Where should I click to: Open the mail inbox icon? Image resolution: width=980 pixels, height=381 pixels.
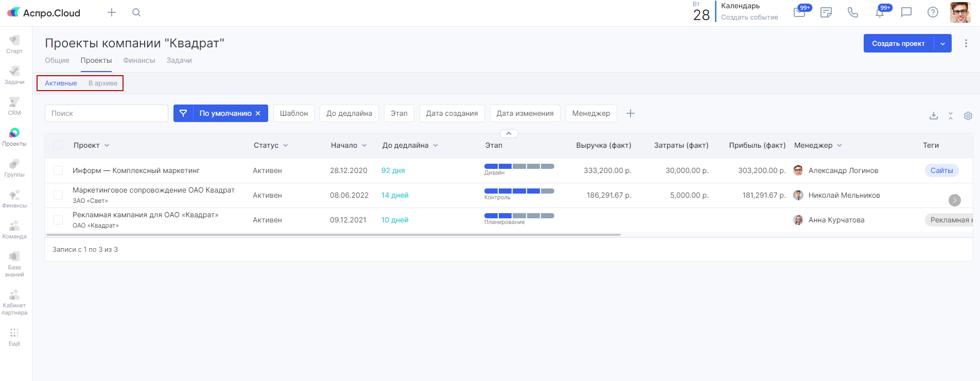pyautogui.click(x=799, y=12)
